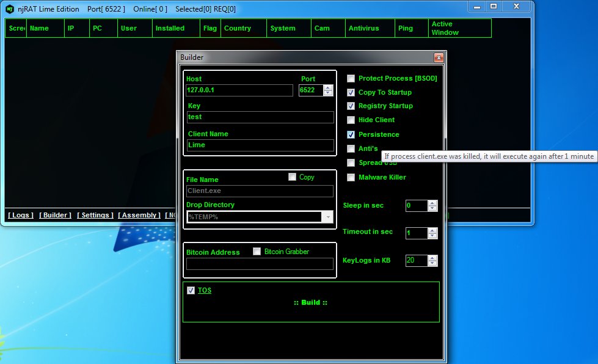Screen dimensions: 598x364
Task: Decrease the Port value with down arrow
Action: tap(327, 93)
